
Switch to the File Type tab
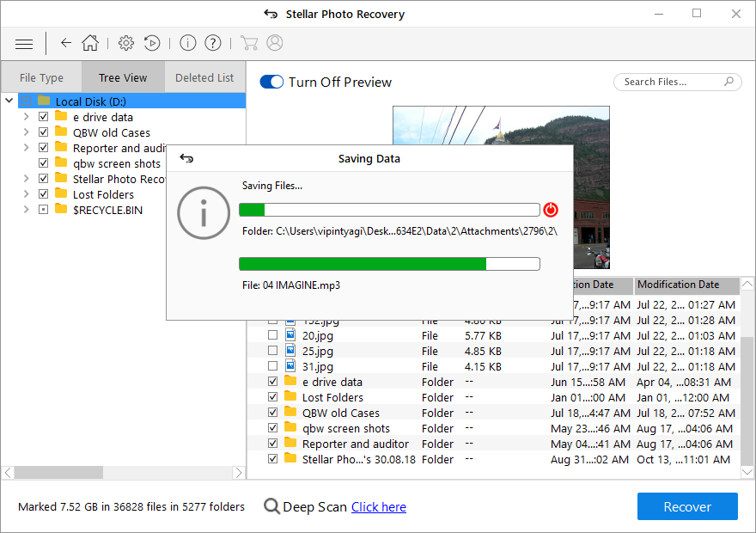41,77
